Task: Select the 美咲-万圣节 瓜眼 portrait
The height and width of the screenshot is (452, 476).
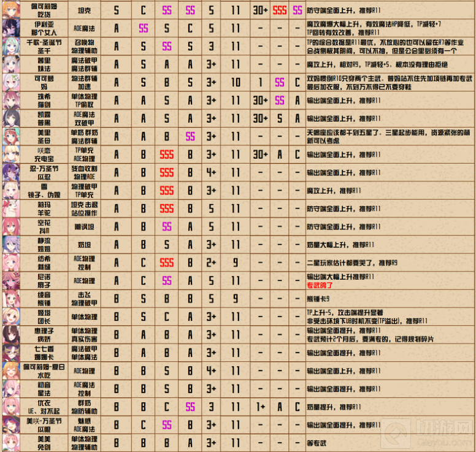Action: [11, 425]
